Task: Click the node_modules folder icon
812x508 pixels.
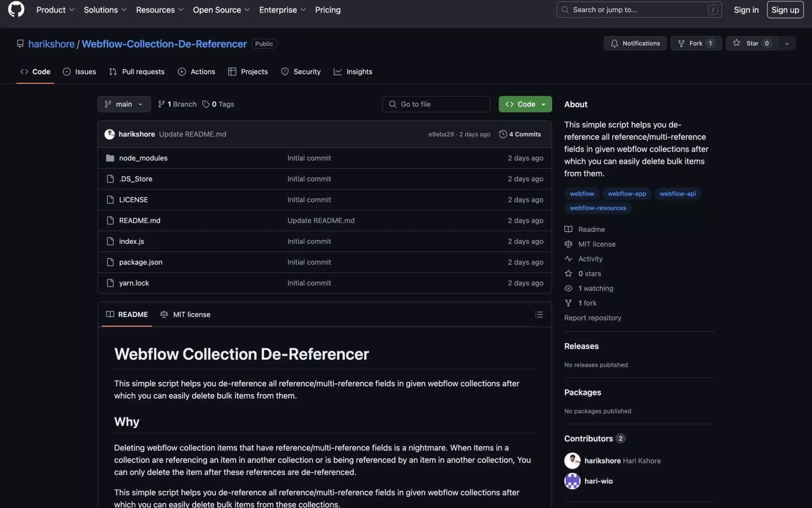Action: tap(110, 158)
